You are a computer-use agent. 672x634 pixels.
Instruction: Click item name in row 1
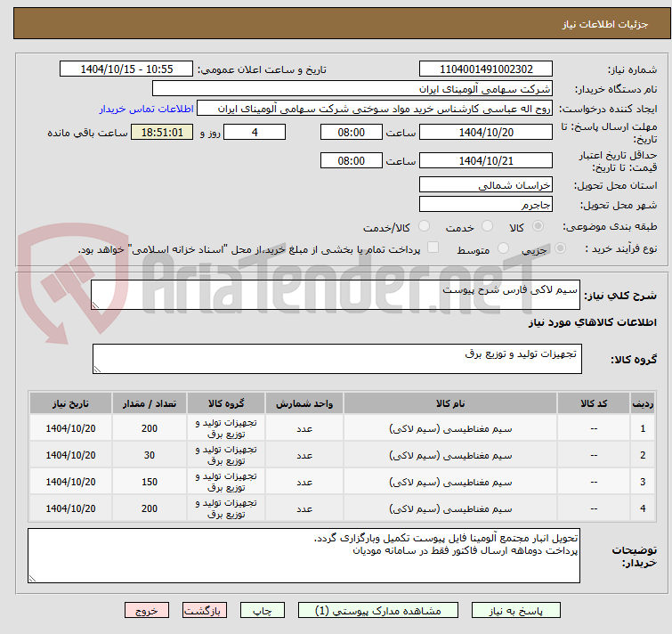tap(450, 428)
